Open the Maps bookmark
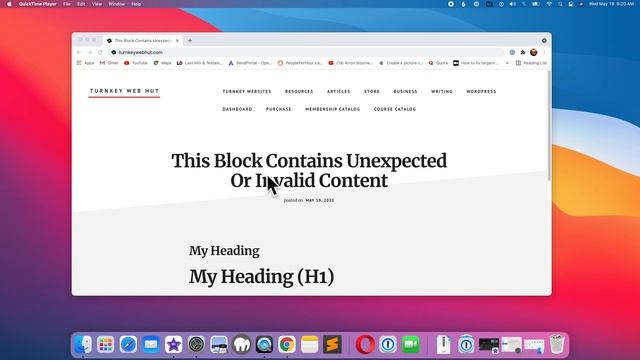Screen dimensions: 640x360 point(162,63)
